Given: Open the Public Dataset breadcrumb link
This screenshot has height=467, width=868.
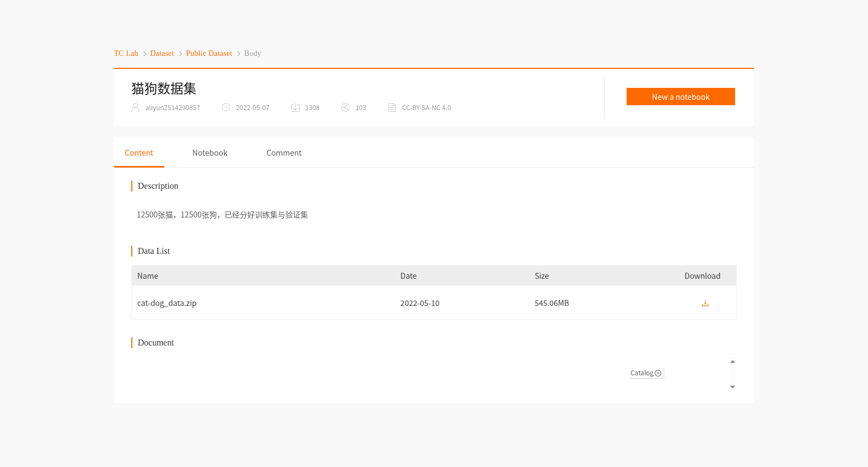Looking at the screenshot, I should pyautogui.click(x=209, y=53).
